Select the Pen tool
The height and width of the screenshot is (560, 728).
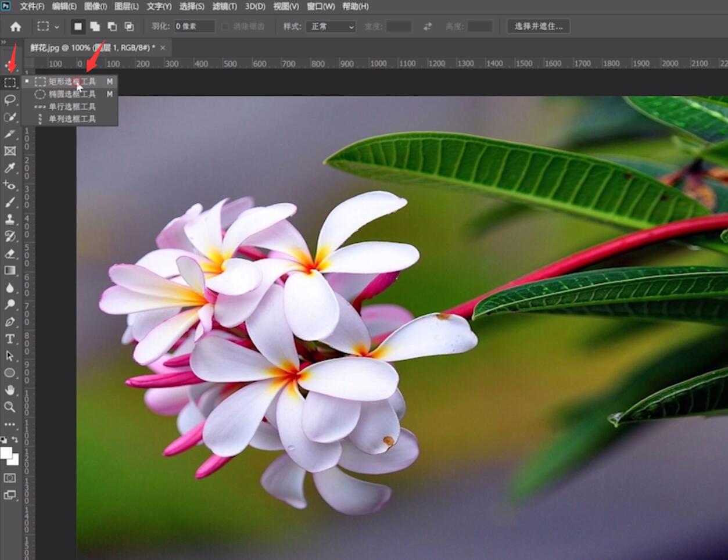pos(10,322)
